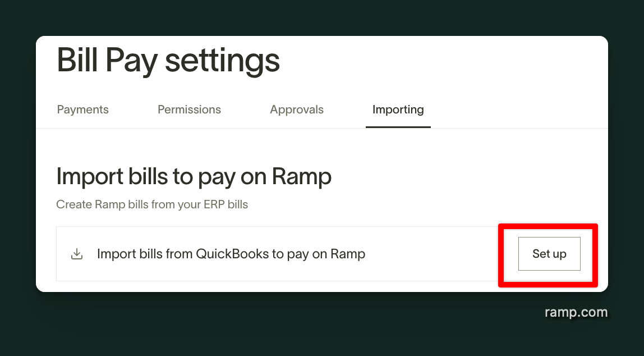Screen dimensions: 644x356
Task: Click the Set up button border
Action: (549, 238)
